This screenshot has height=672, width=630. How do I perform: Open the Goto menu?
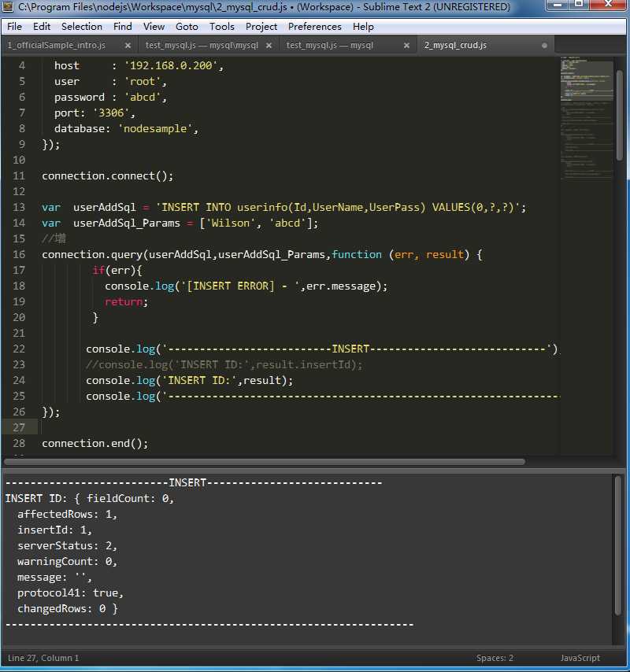point(187,27)
